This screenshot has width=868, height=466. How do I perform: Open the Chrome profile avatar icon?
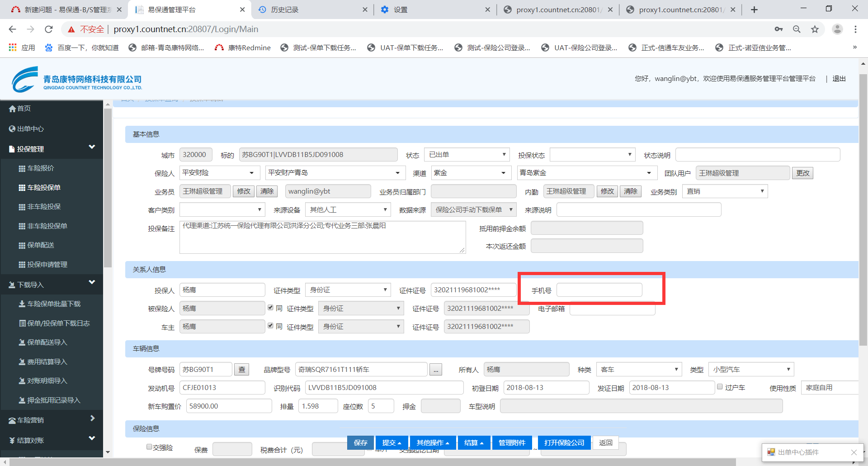pyautogui.click(x=837, y=29)
